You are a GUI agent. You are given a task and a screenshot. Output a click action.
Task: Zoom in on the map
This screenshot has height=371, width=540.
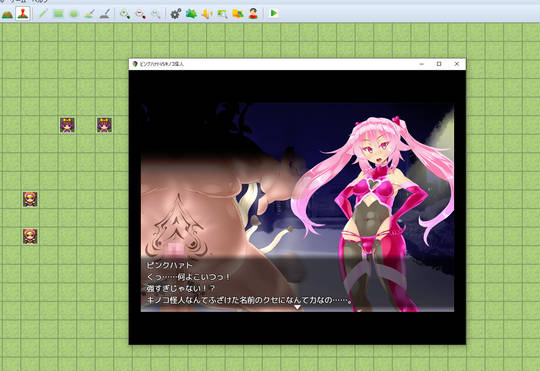coord(125,14)
